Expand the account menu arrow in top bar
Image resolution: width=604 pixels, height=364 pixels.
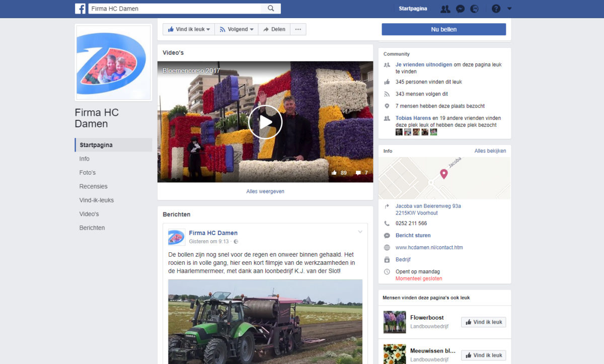click(509, 9)
